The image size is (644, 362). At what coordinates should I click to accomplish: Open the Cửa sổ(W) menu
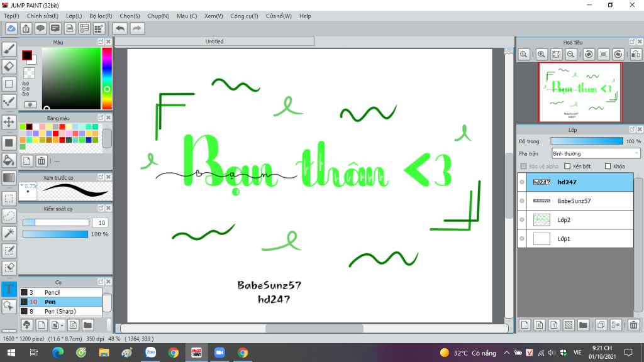pos(279,16)
